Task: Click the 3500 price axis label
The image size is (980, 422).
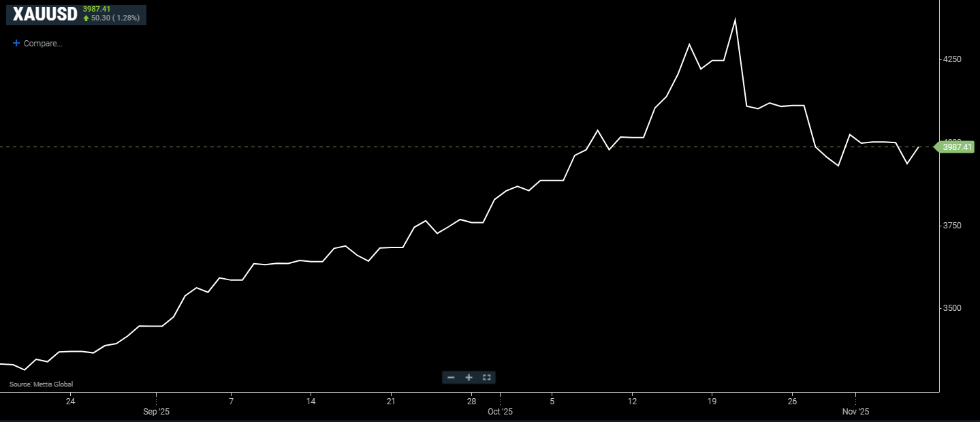Action: pyautogui.click(x=951, y=308)
